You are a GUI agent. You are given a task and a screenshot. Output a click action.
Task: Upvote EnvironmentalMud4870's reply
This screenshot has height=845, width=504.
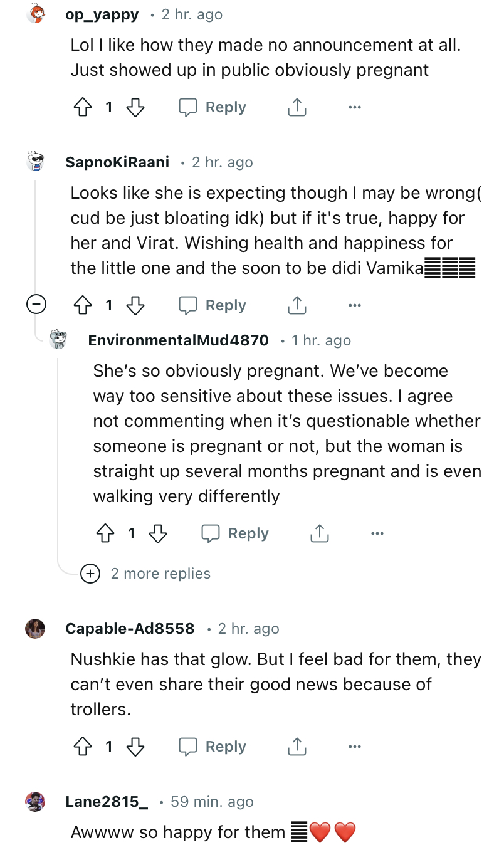[x=105, y=534]
